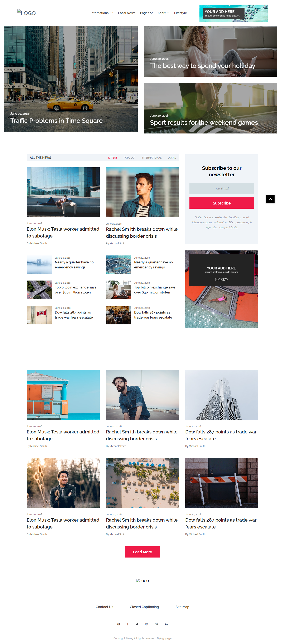The height and width of the screenshot is (644, 285).
Task: Open the Twitter footer icon
Action: [x=137, y=624]
